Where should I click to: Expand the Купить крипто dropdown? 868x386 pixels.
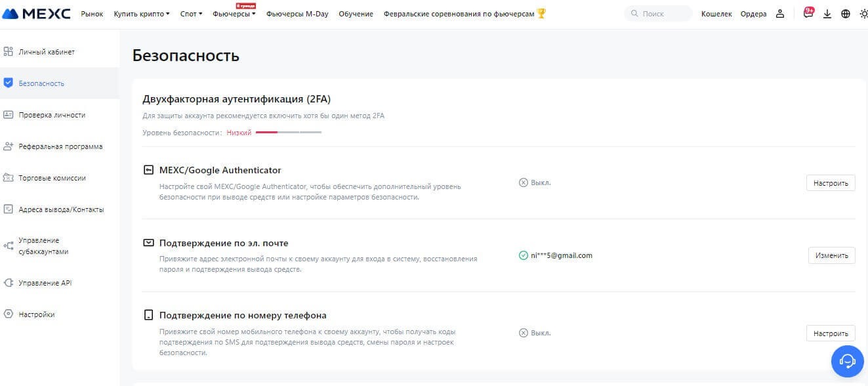(x=141, y=14)
